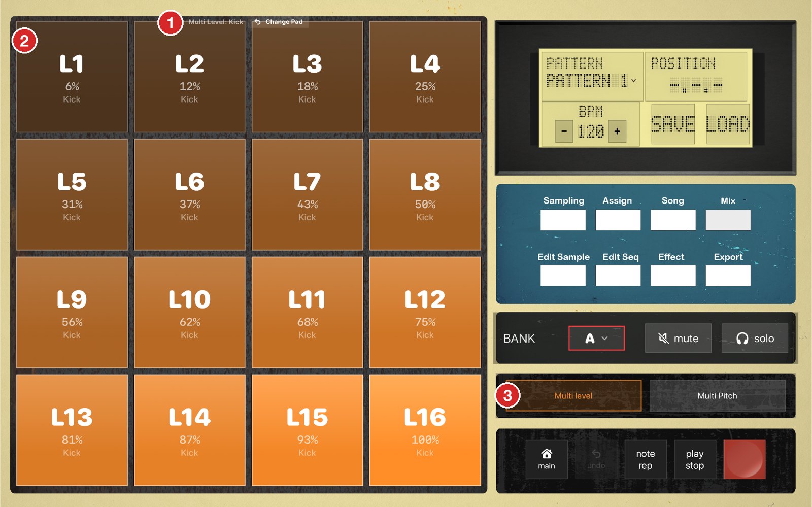Click the BPM value 120

pos(591,132)
